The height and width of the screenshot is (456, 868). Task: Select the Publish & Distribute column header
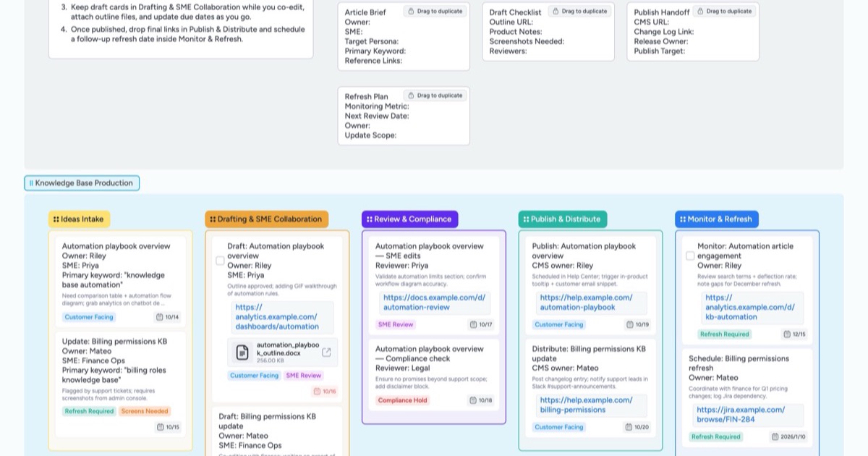[x=563, y=219]
